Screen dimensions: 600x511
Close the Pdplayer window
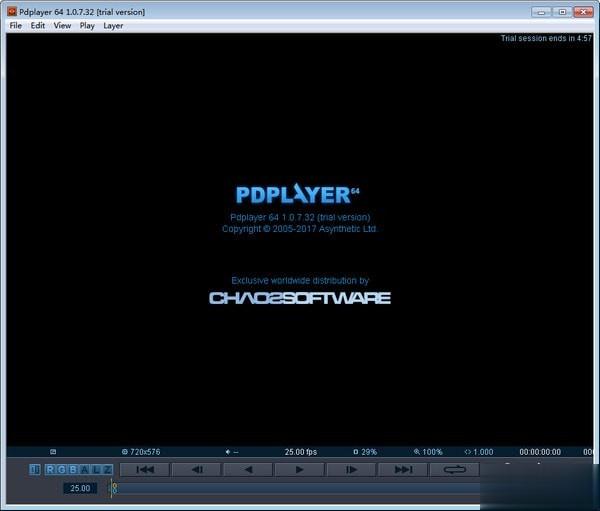(583, 12)
